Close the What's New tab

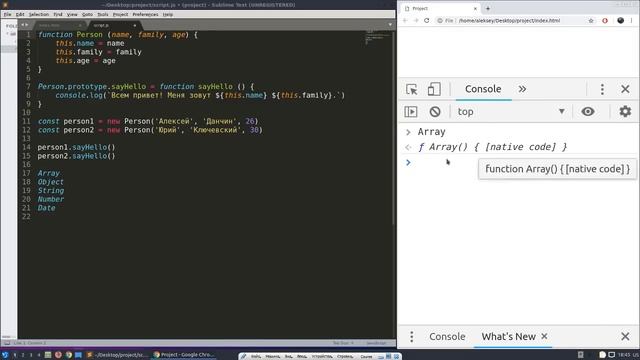tap(544, 336)
